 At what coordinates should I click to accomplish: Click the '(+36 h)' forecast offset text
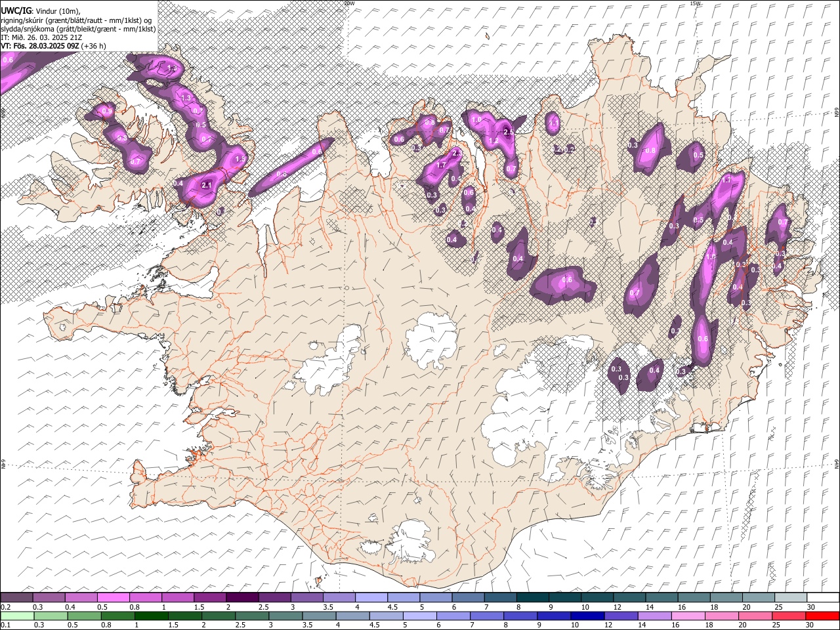pos(94,46)
